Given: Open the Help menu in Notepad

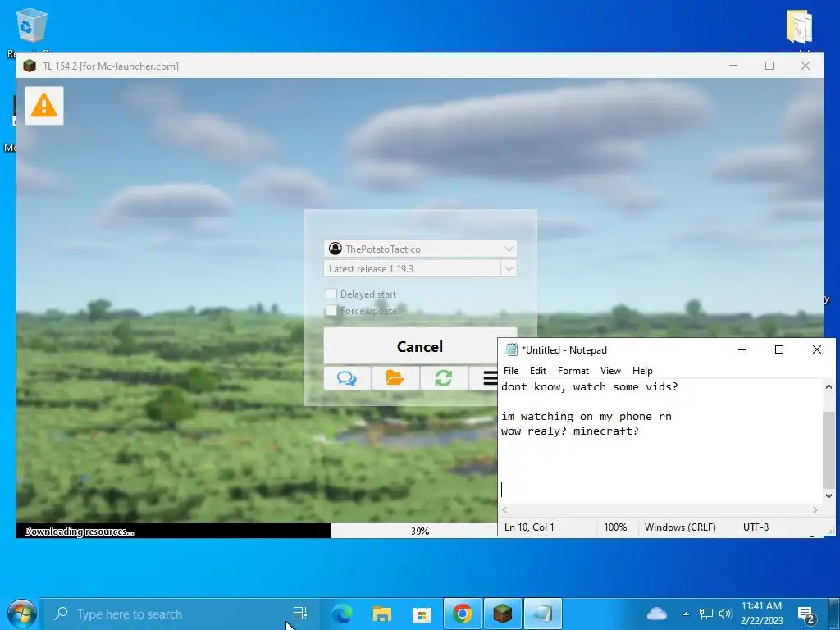Looking at the screenshot, I should (x=642, y=371).
